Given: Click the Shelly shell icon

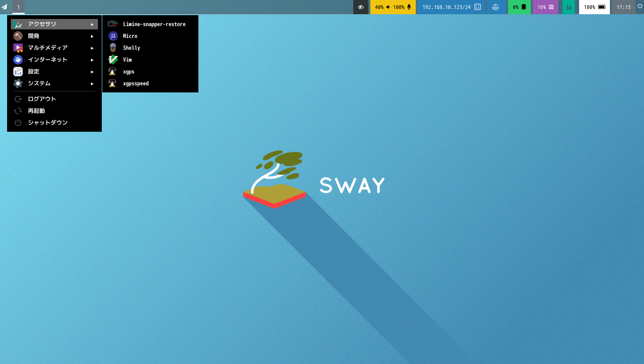Looking at the screenshot, I should 113,48.
